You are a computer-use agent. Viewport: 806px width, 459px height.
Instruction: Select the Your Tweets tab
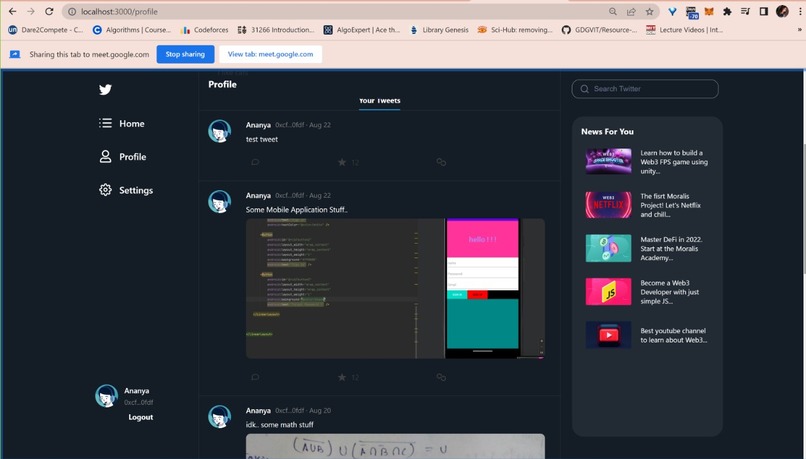pos(379,101)
